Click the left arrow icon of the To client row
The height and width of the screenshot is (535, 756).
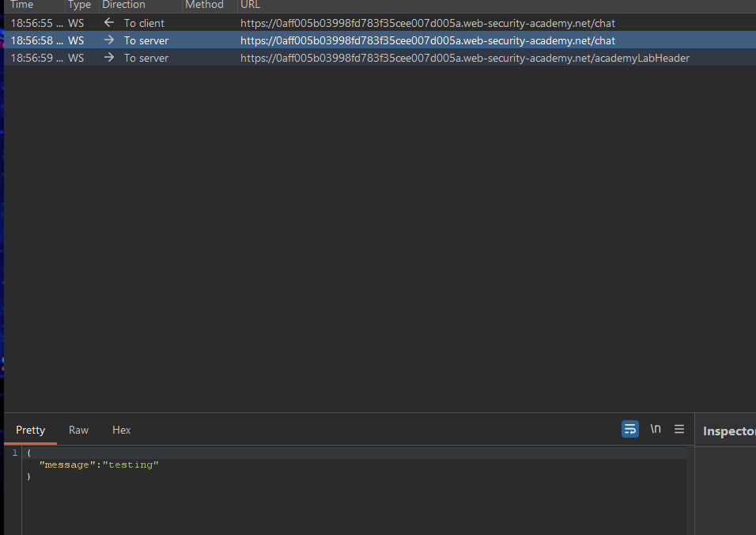point(109,23)
